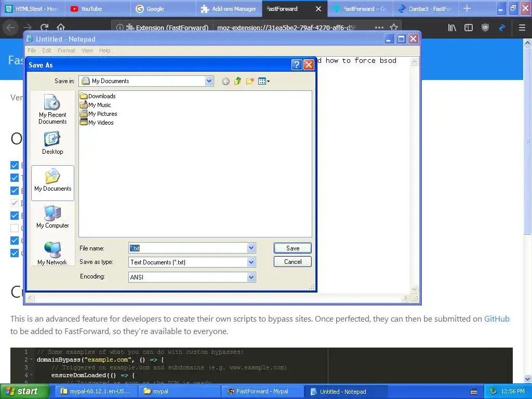Image resolution: width=532 pixels, height=399 pixels.
Task: Open Notepad Format menu
Action: click(66, 50)
